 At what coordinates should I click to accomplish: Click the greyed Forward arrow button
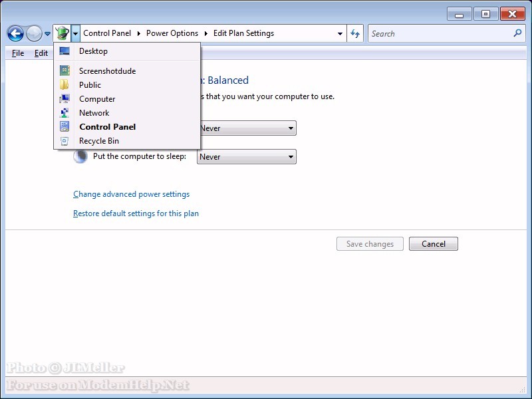pos(34,34)
